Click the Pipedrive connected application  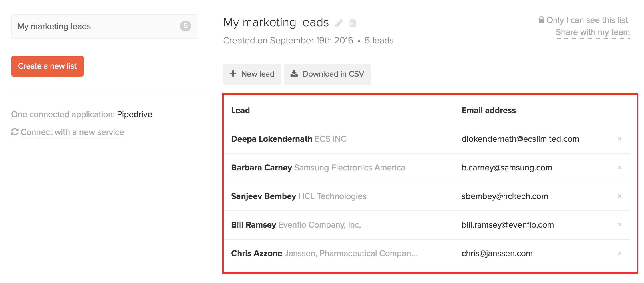134,114
